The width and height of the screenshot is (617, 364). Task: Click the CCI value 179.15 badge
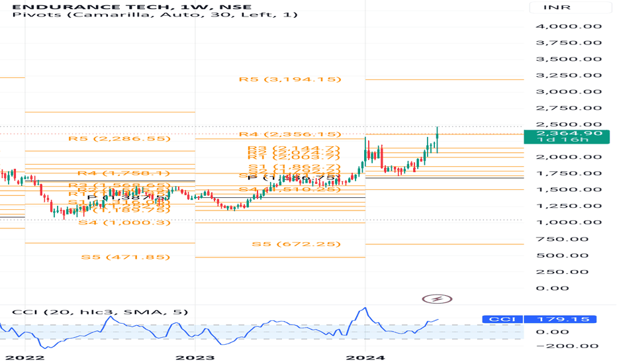click(x=560, y=319)
